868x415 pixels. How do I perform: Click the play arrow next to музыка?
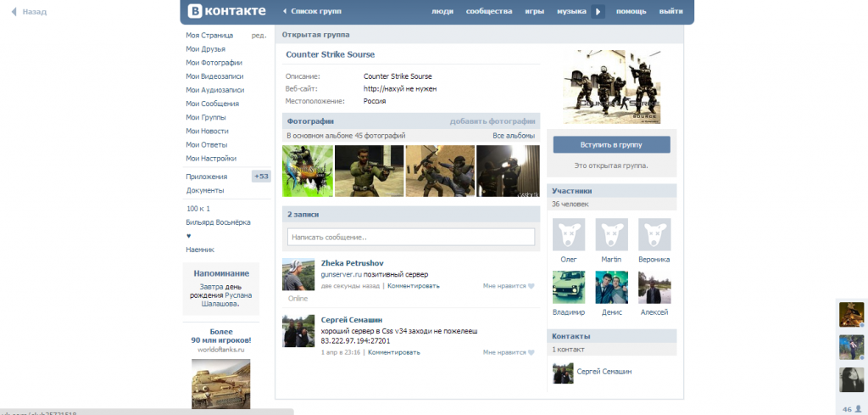pos(598,12)
